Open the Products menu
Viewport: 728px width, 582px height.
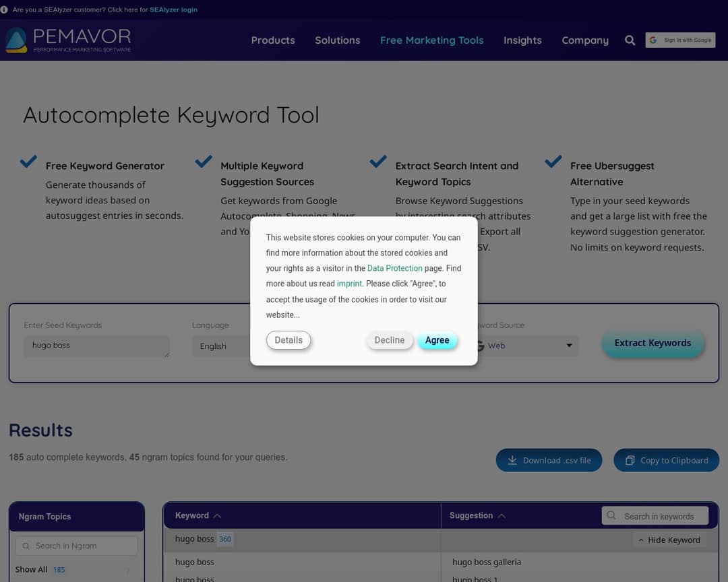272,40
